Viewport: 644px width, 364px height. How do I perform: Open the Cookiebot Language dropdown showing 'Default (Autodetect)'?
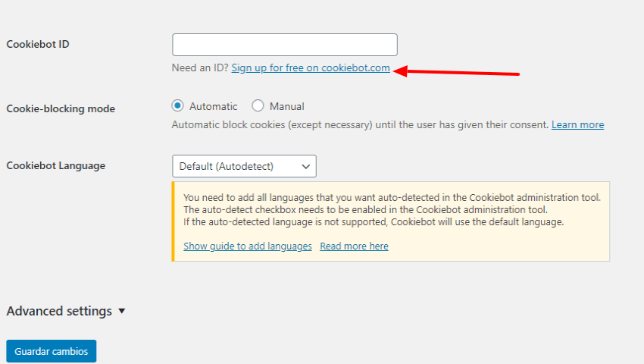[x=244, y=166]
